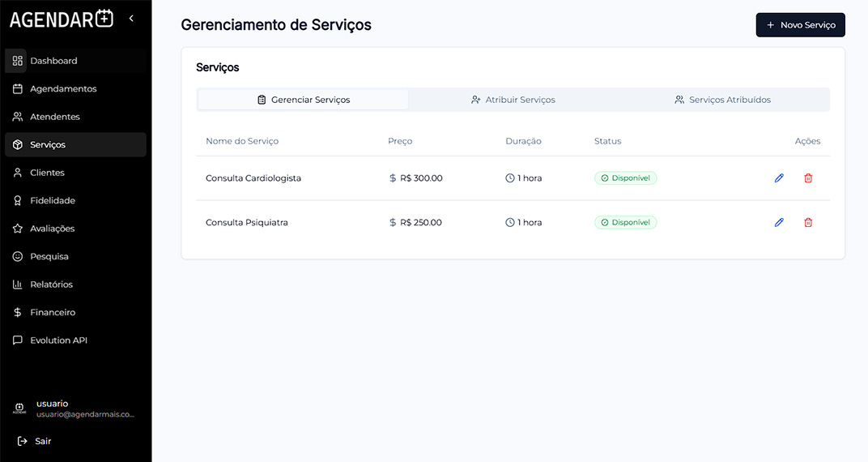Viewport: 868px width, 462px height.
Task: Click the Ações column header
Action: point(807,141)
